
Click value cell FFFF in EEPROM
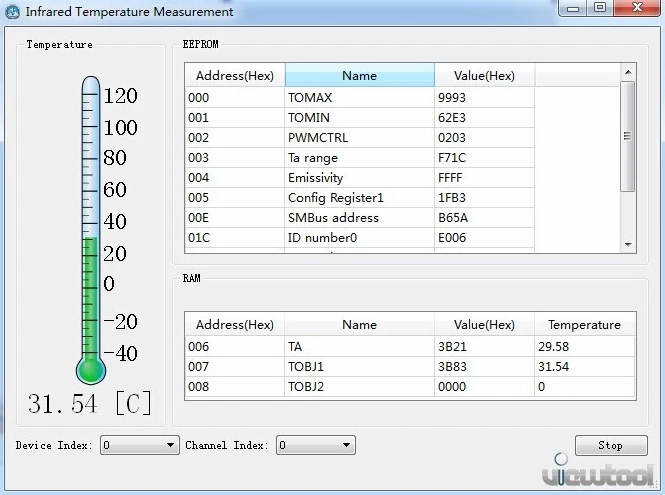coord(484,177)
